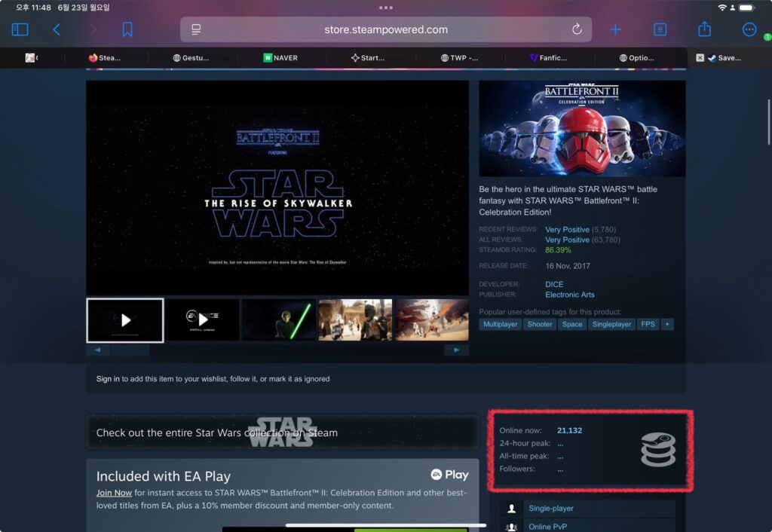
Task: Switch to the Optio... tab
Action: pyautogui.click(x=636, y=57)
